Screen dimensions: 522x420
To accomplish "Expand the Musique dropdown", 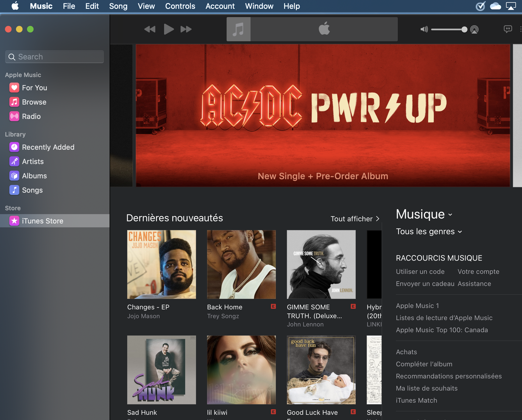I will pos(424,214).
